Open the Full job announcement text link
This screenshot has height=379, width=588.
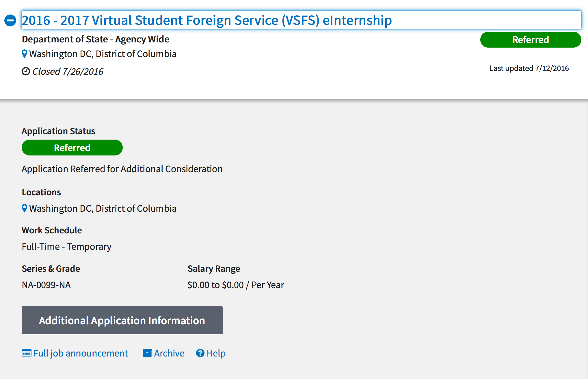81,353
